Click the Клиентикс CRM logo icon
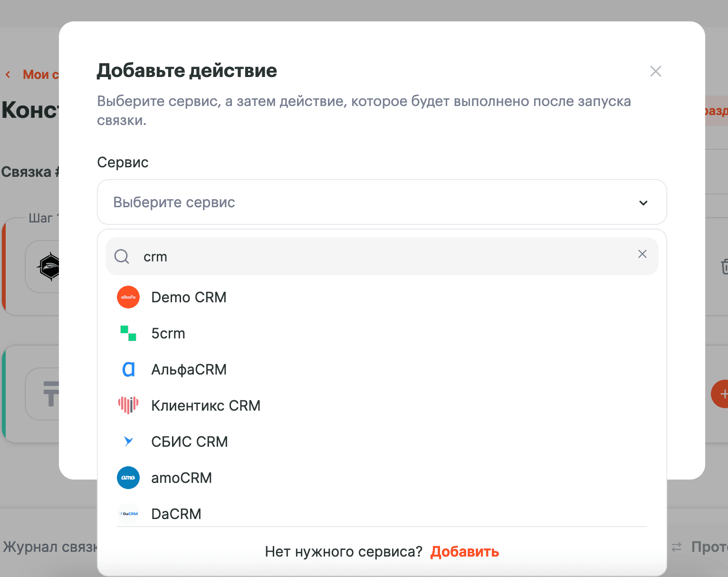 (x=128, y=405)
